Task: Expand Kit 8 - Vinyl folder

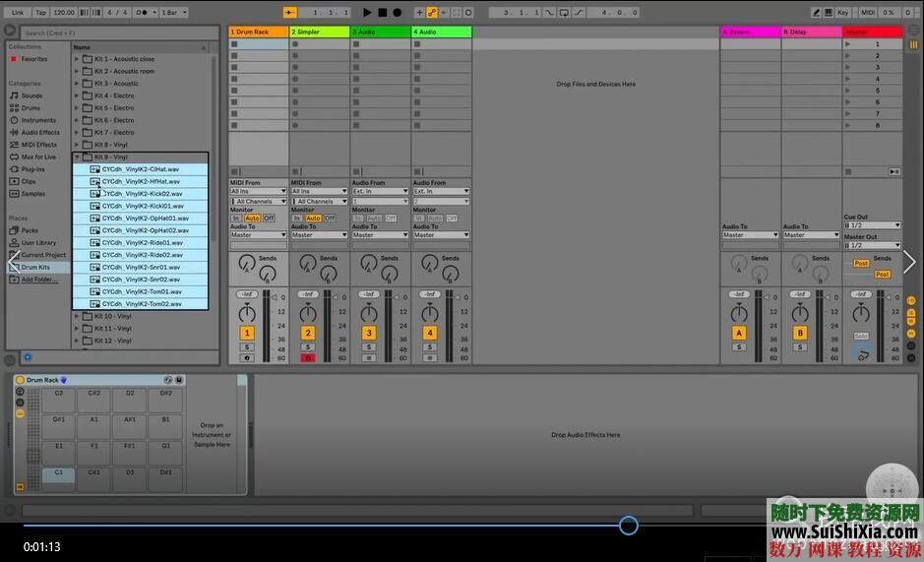Action: click(77, 145)
